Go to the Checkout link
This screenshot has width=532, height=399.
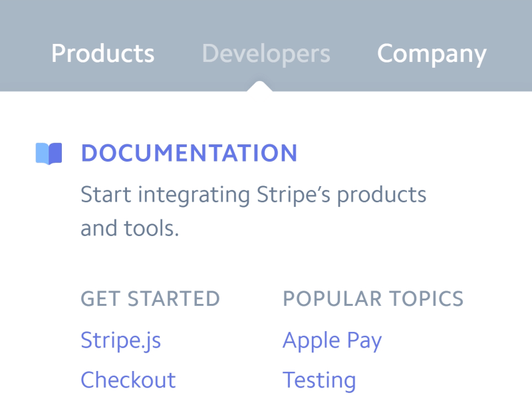pyautogui.click(x=128, y=380)
